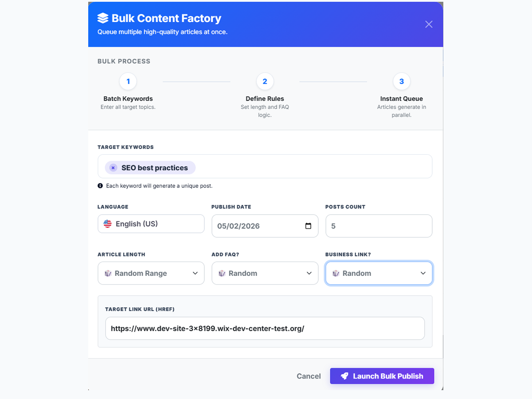The image size is (532, 399).
Task: Click the stacked layers Bulk Content Factory icon
Action: (103, 18)
